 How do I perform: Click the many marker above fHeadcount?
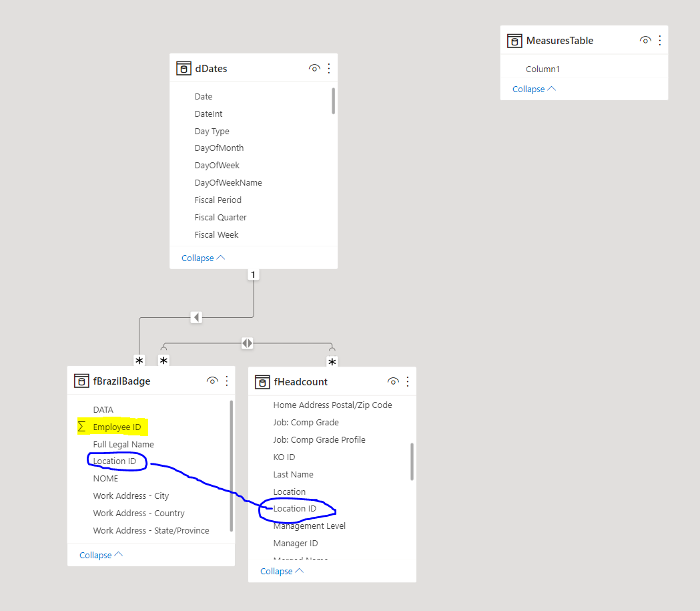pyautogui.click(x=332, y=361)
